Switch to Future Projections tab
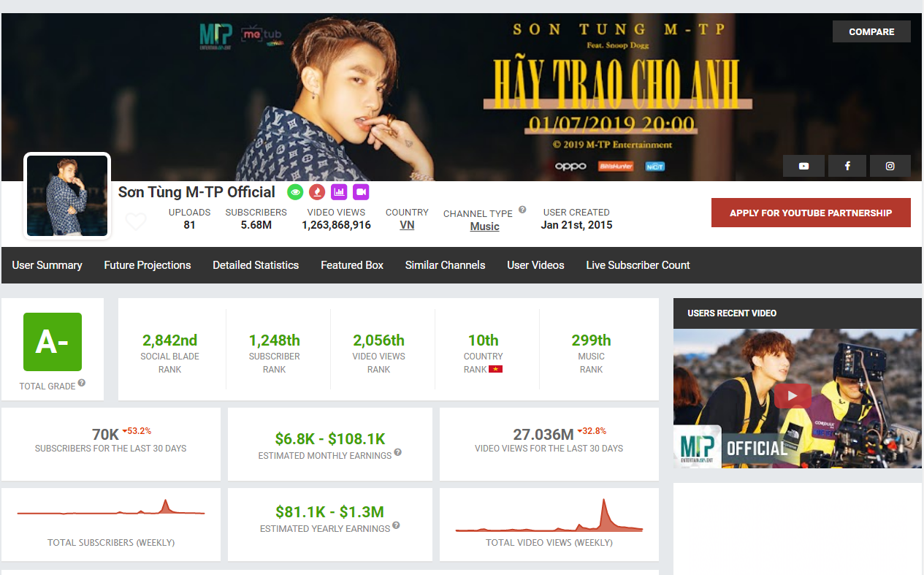Viewport: 924px width, 575px height. [148, 265]
